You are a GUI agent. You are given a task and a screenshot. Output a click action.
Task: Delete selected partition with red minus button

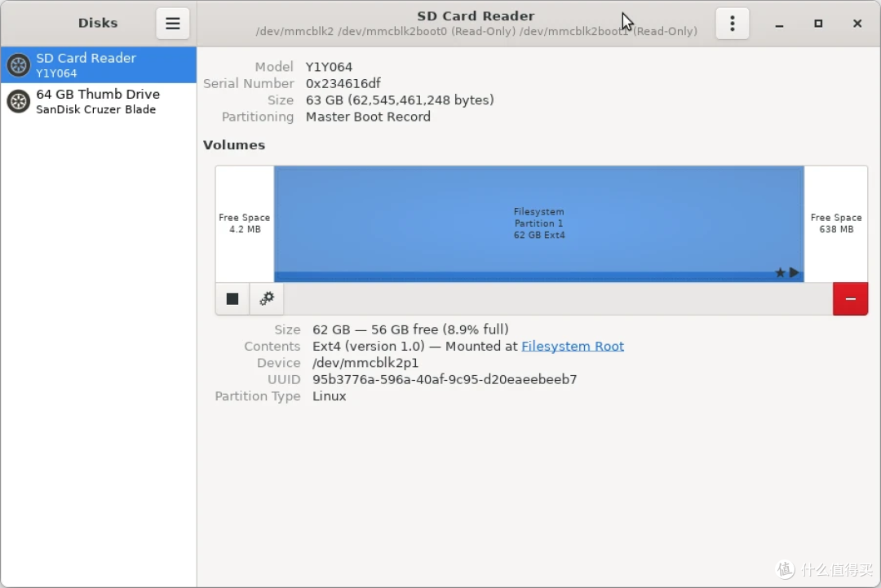tap(850, 298)
